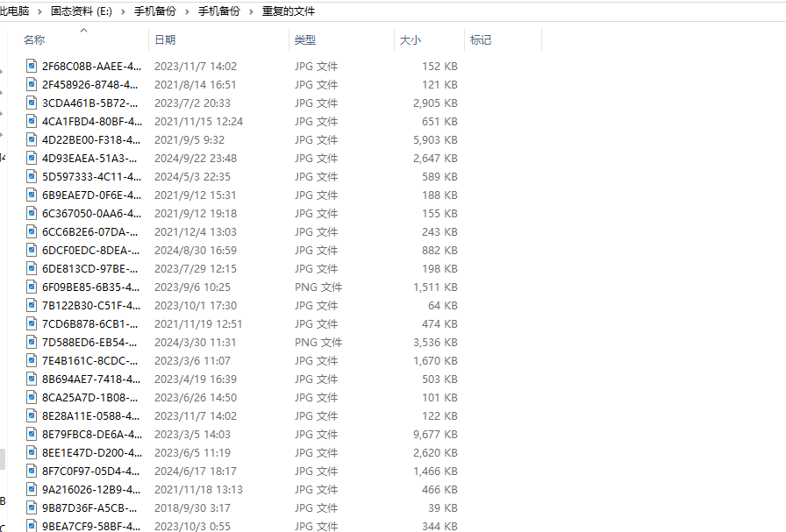Open chevron before 重复的文件 breadcrumb

click(251, 11)
